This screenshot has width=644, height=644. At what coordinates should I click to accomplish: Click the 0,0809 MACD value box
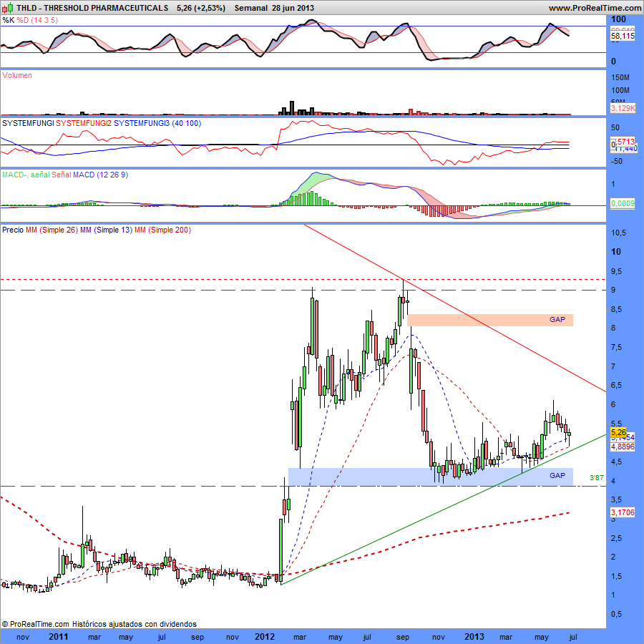623,203
